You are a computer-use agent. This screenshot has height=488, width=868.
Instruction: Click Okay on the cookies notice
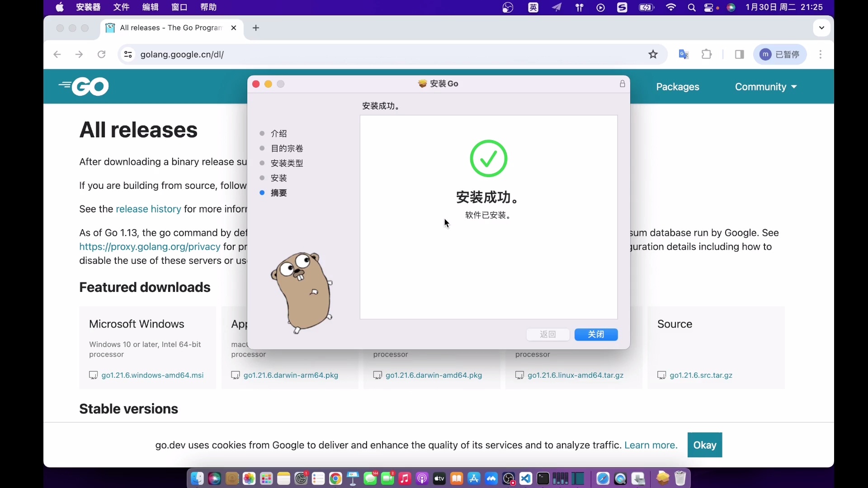tap(705, 445)
